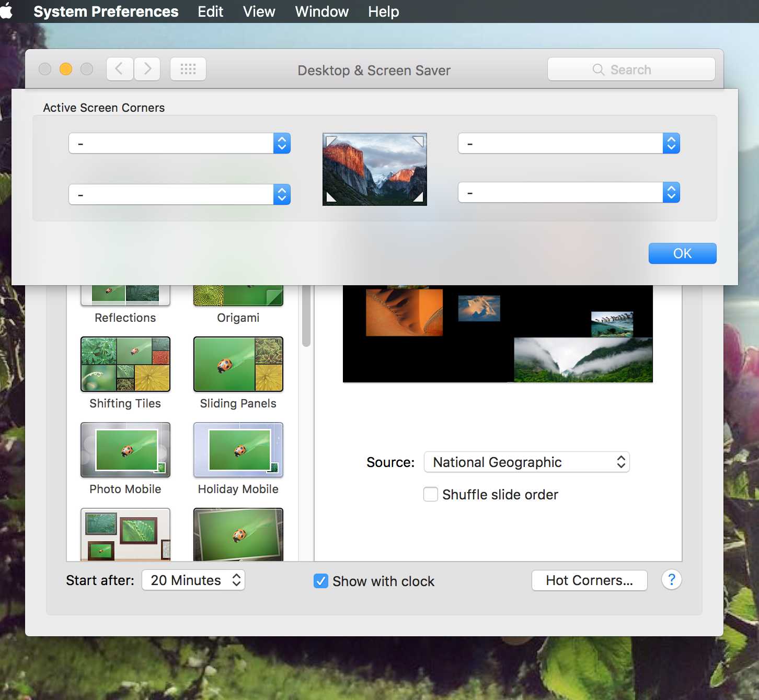Click the Hot Corners… button
This screenshot has width=759, height=700.
click(589, 580)
